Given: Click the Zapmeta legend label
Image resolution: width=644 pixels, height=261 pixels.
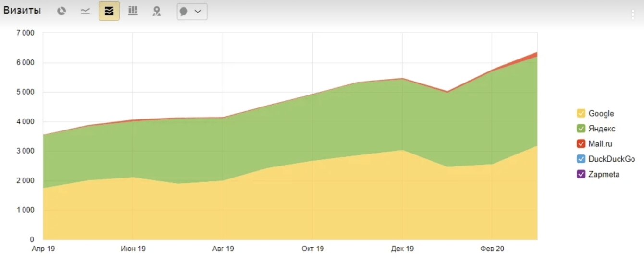Looking at the screenshot, I should [x=604, y=174].
